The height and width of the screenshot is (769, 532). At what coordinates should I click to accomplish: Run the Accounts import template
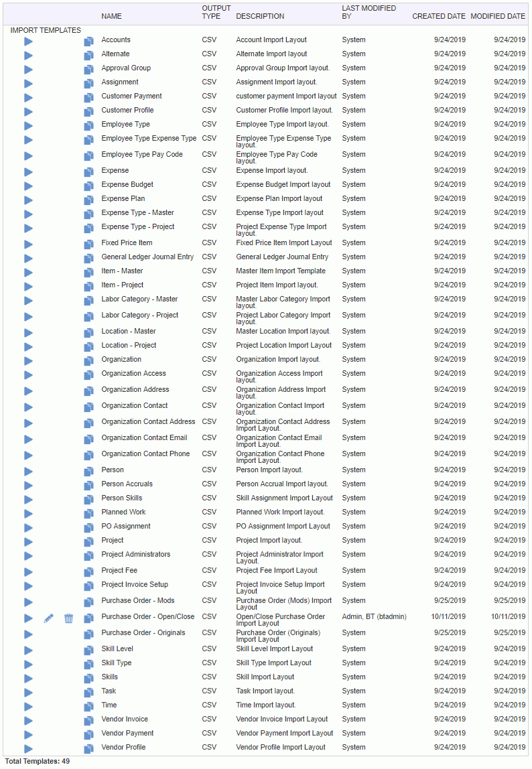click(x=28, y=42)
